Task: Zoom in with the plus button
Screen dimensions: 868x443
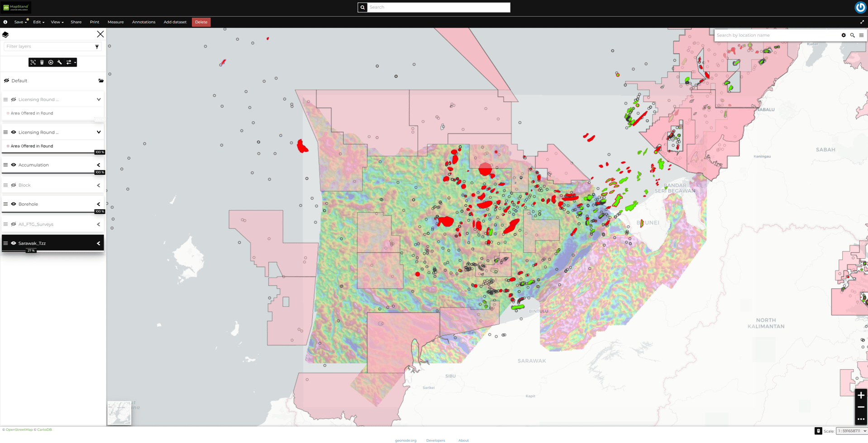Action: tap(861, 395)
